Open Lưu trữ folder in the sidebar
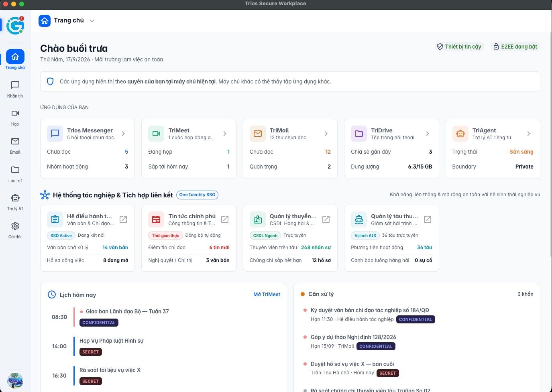This screenshot has width=552, height=392. (15, 174)
